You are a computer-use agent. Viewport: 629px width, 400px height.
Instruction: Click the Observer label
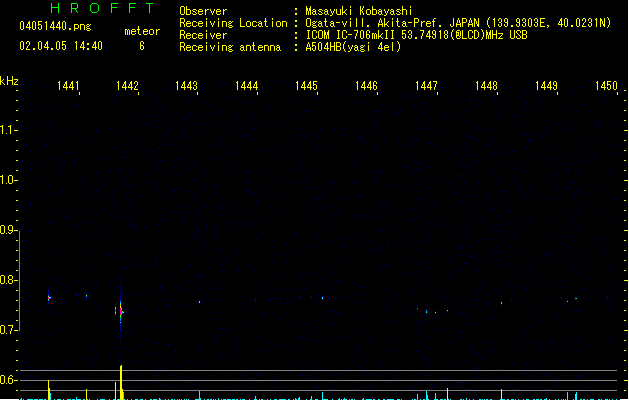pos(203,11)
